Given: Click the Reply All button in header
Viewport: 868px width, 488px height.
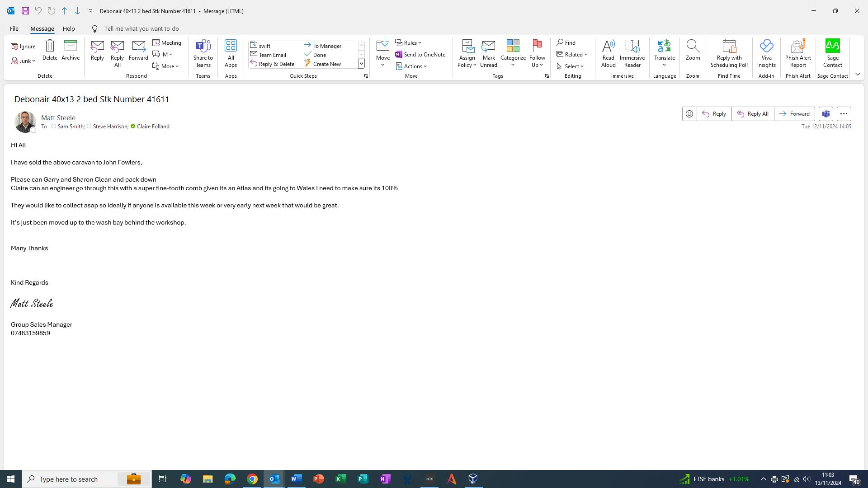Looking at the screenshot, I should pyautogui.click(x=753, y=114).
